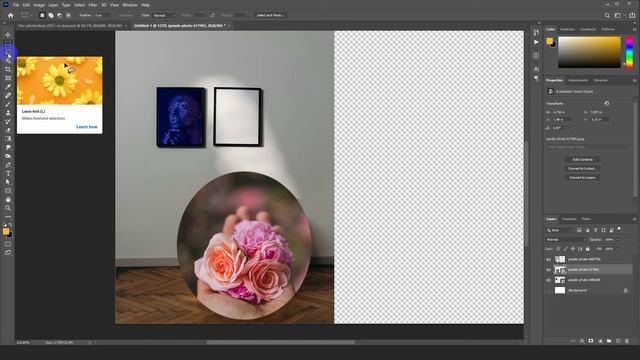Click the Share icon at top right
The height and width of the screenshot is (360, 640).
tap(632, 16)
